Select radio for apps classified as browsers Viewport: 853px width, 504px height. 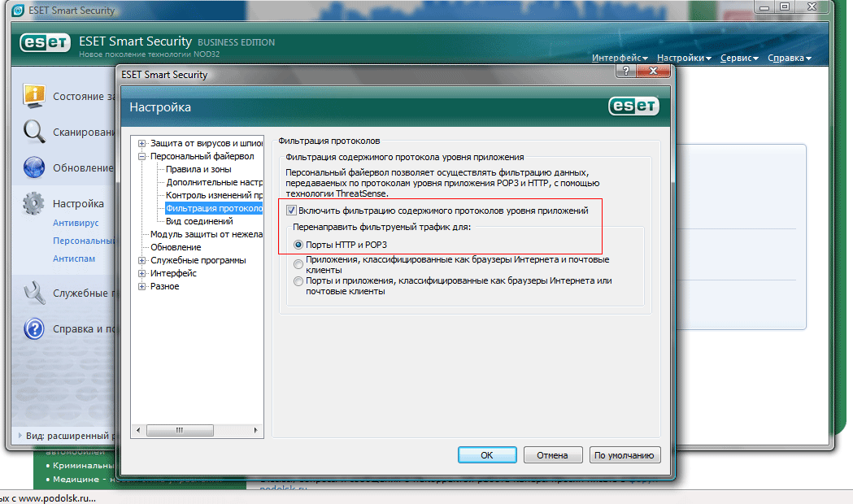[x=298, y=264]
